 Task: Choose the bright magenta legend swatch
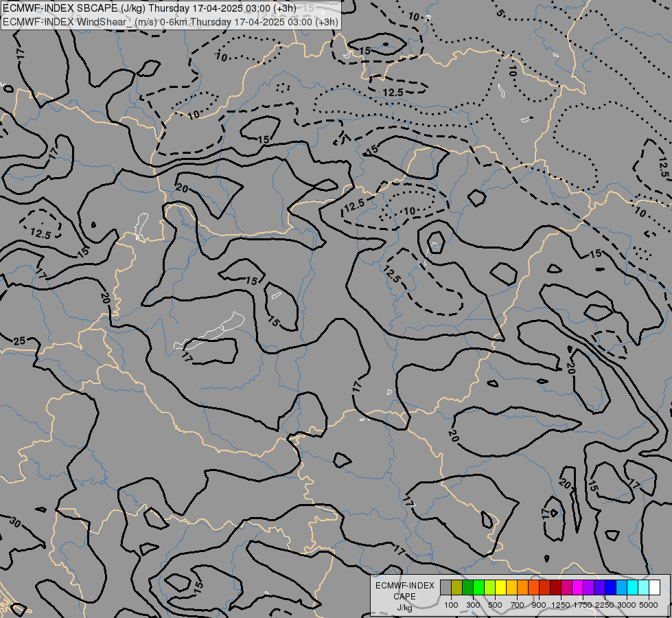(577, 588)
